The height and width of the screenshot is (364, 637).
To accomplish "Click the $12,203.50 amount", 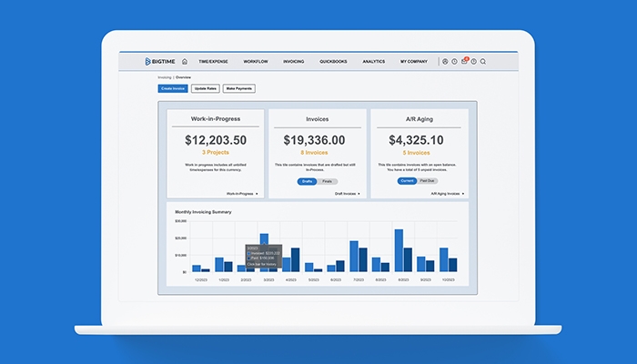I will tap(216, 140).
